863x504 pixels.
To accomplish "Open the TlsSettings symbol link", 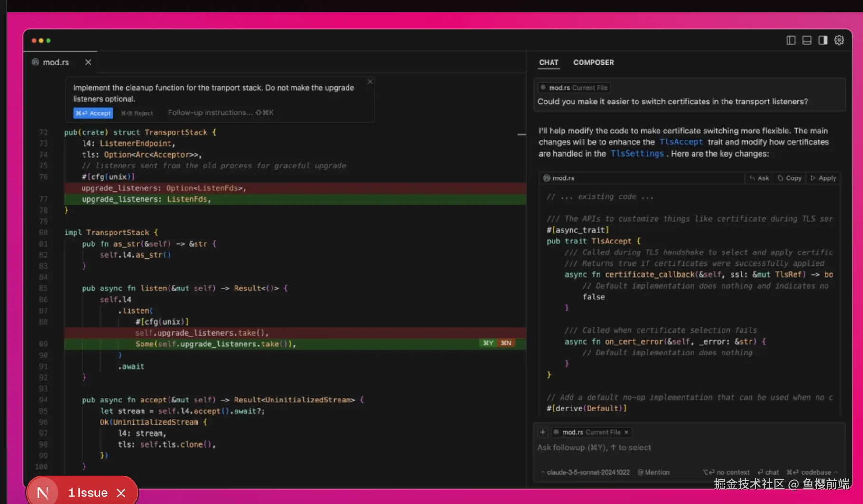I will pyautogui.click(x=637, y=153).
